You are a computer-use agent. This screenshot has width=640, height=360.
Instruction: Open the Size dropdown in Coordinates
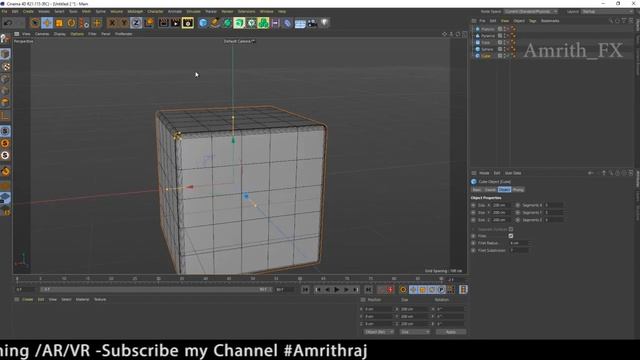click(x=415, y=332)
